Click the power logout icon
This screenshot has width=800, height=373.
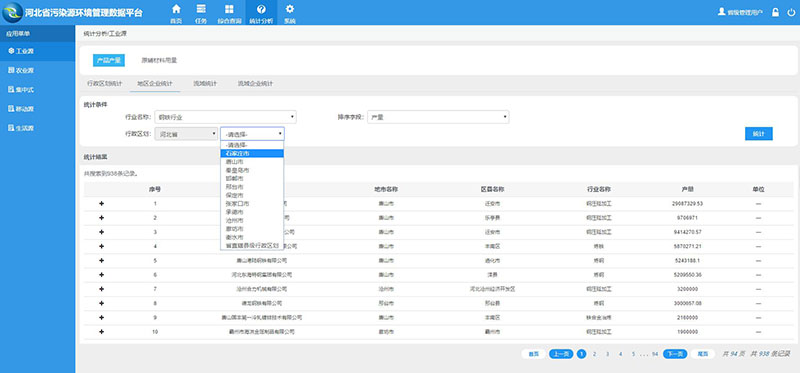791,12
